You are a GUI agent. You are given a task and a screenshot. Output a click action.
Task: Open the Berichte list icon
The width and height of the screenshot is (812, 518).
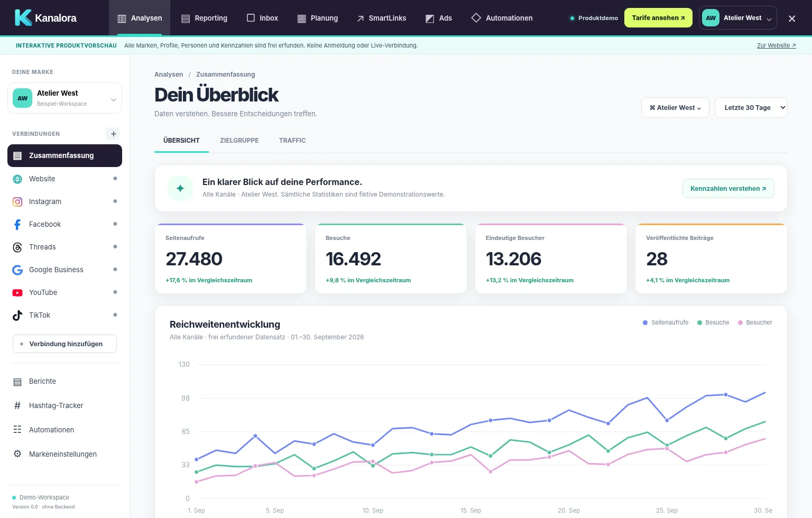coord(17,382)
